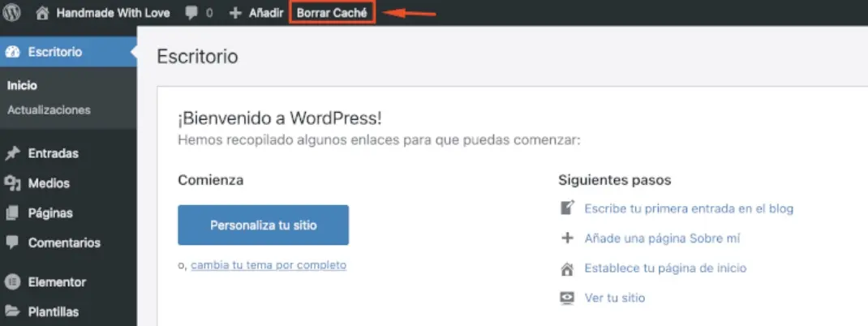Click the plus icon next to Añadir

(235, 13)
